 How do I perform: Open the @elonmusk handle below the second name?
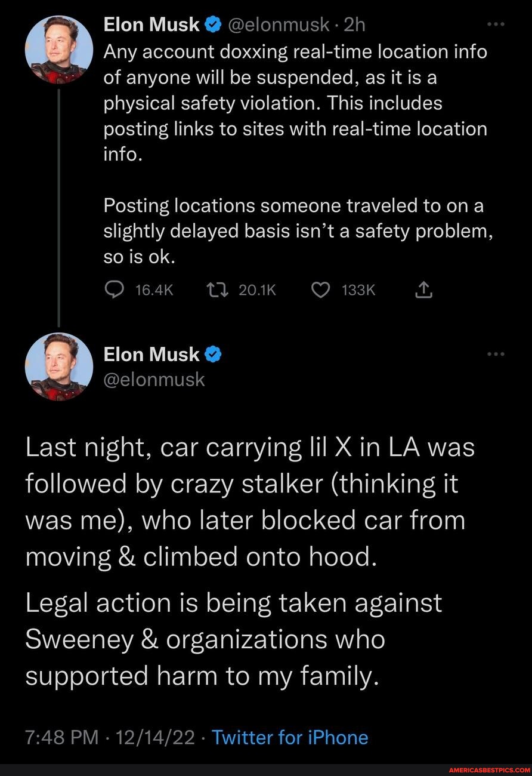(154, 379)
